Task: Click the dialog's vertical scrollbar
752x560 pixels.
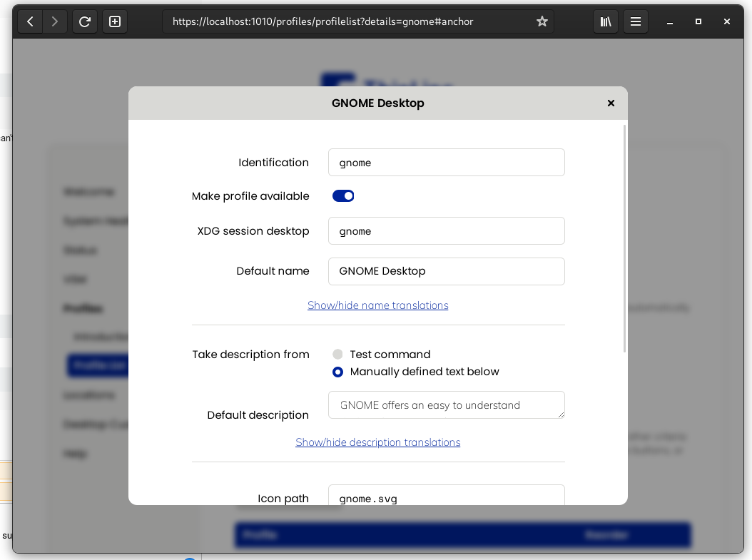Action: 624,239
